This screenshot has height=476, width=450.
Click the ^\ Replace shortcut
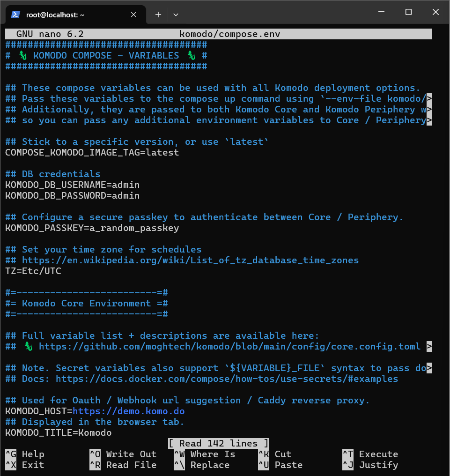click(x=202, y=465)
